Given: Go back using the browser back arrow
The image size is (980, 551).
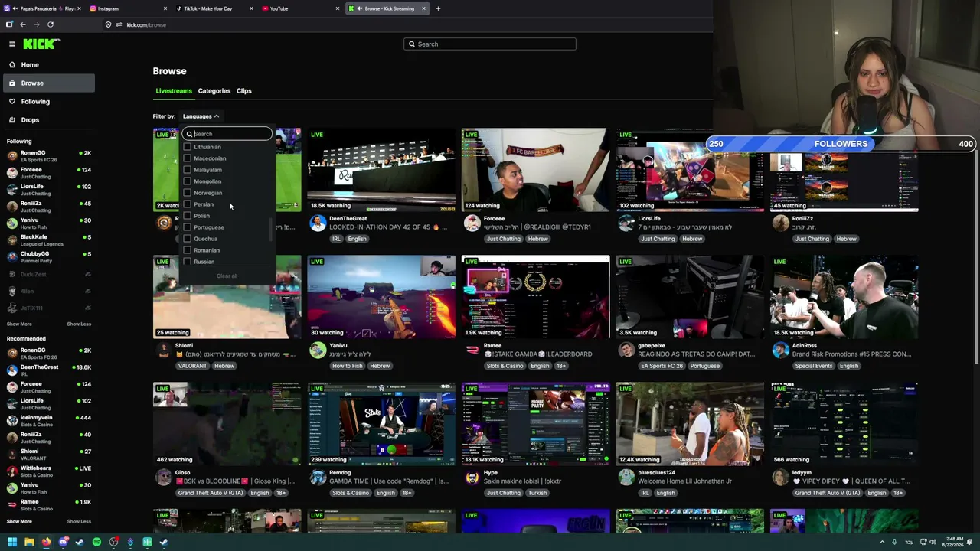Looking at the screenshot, I should pos(23,24).
